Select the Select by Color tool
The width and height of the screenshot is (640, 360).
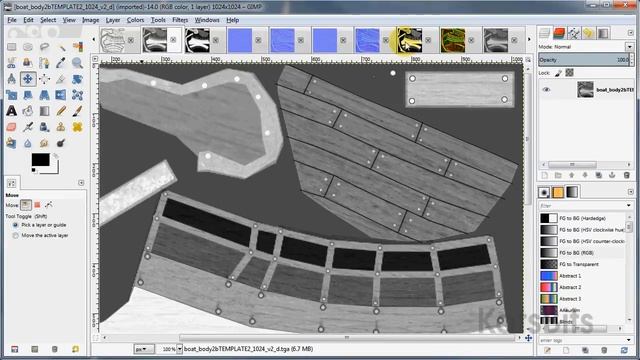pyautogui.click(x=77, y=47)
